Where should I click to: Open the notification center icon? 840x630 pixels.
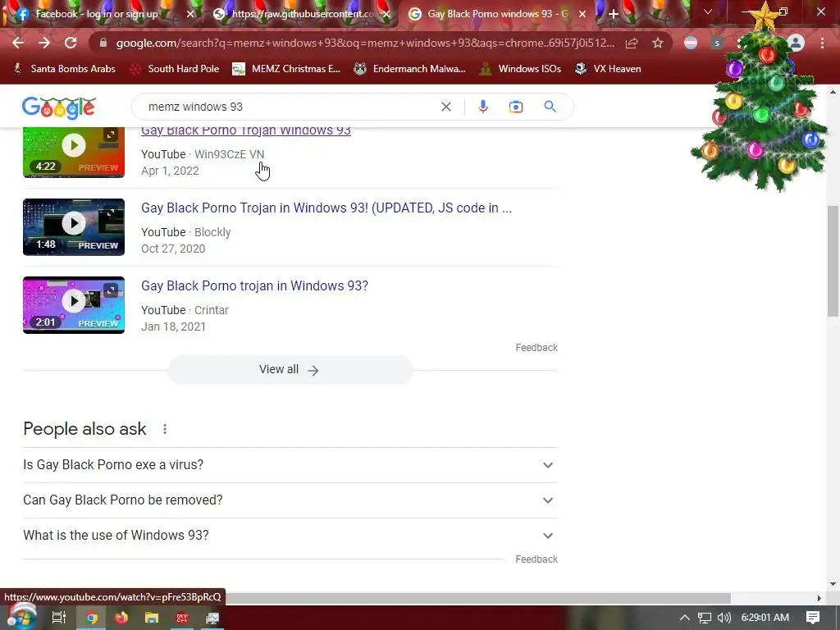pyautogui.click(x=813, y=618)
